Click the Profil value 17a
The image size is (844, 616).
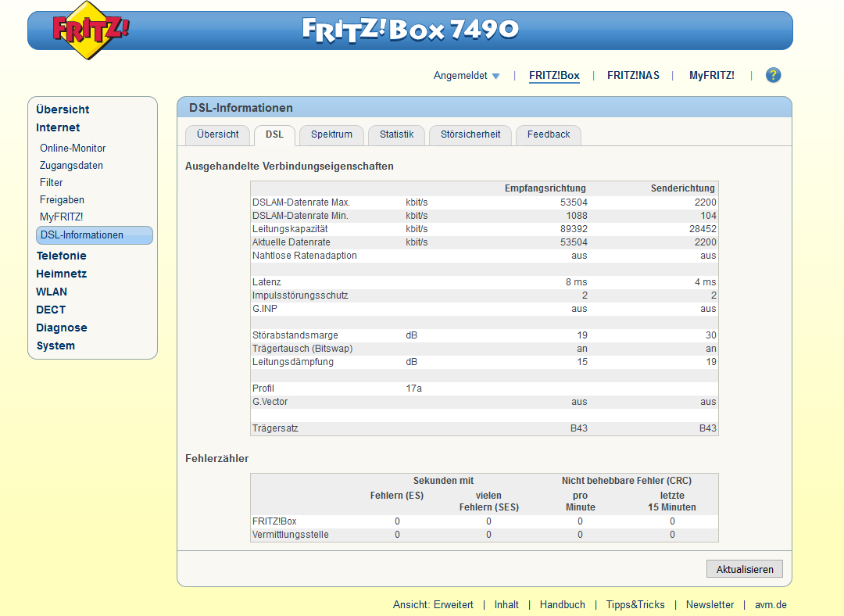(x=414, y=389)
